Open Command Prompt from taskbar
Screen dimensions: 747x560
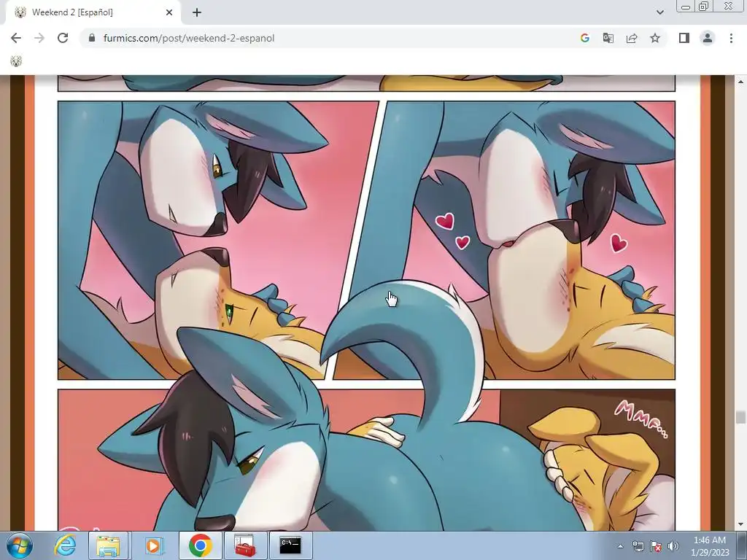pos(290,545)
